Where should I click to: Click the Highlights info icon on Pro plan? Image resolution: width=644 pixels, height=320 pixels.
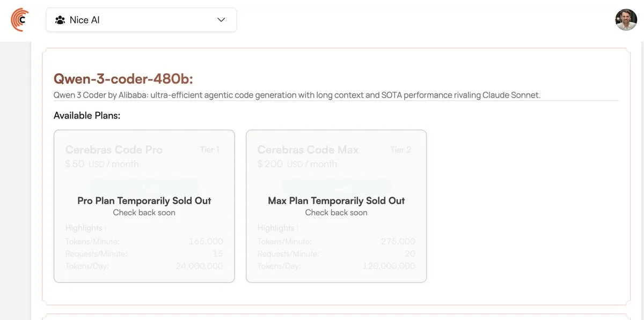(x=105, y=228)
